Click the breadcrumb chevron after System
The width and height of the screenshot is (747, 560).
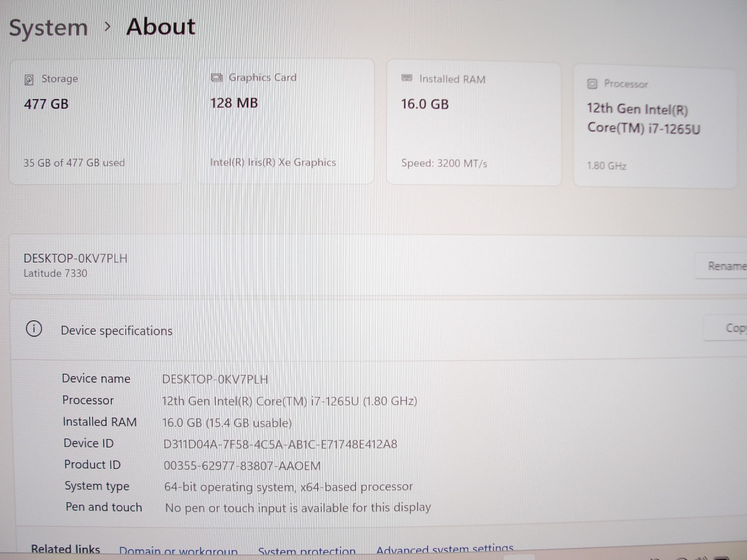(107, 27)
